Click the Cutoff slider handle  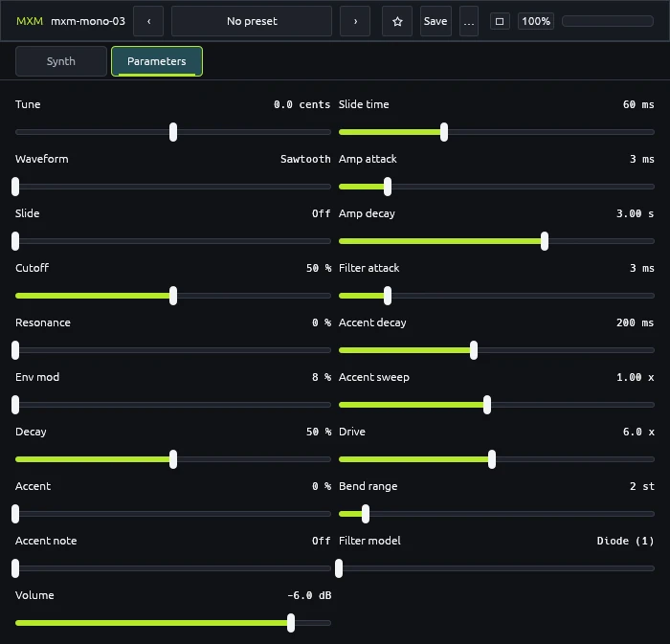(173, 296)
